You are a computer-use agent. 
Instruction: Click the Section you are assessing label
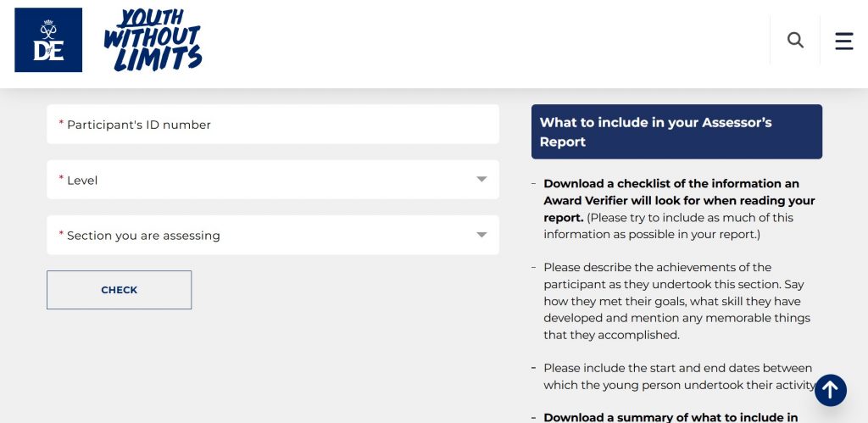(x=143, y=236)
